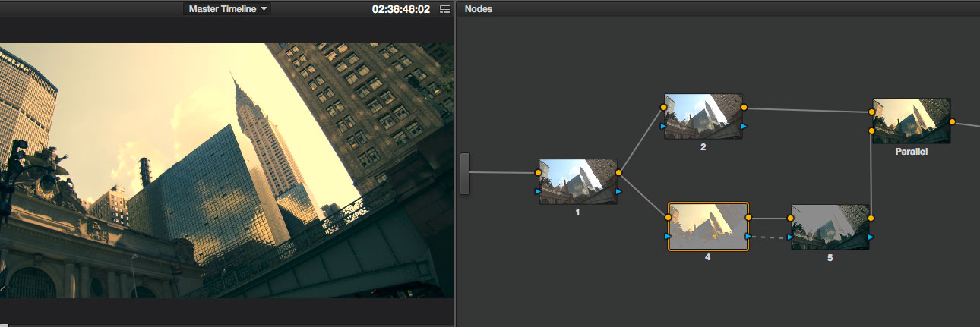Select node 2 thumbnail
Viewport: 980px width, 327px height.
pos(703,116)
